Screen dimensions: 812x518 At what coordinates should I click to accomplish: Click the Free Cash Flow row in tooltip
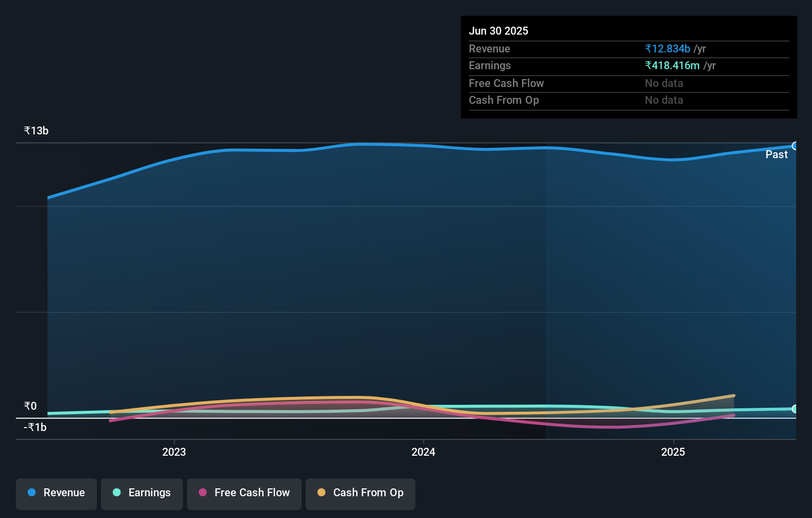(x=629, y=84)
